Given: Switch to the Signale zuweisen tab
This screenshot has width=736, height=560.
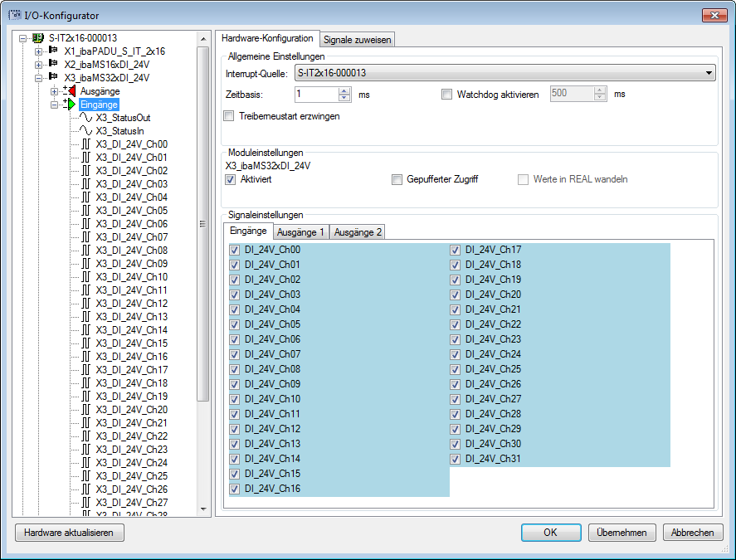Looking at the screenshot, I should pos(357,39).
